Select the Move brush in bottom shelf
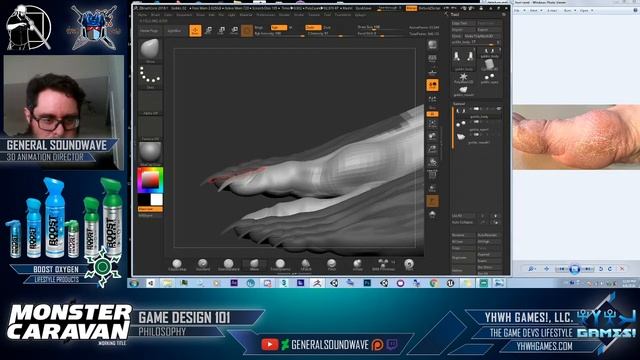This screenshot has height=360, width=640. click(254, 265)
